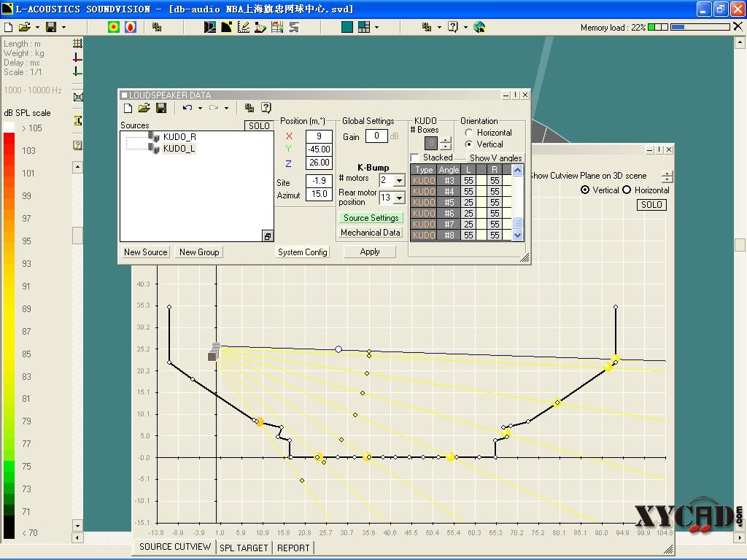Image resolution: width=747 pixels, height=560 pixels.
Task: Open the dropdown arrow beside main help icon
Action: pyautogui.click(x=465, y=27)
